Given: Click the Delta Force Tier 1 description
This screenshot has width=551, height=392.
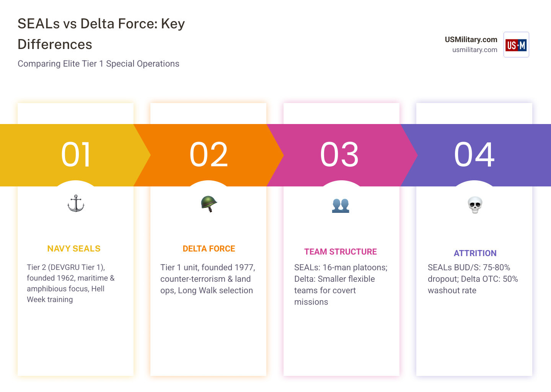Looking at the screenshot, I should [208, 279].
